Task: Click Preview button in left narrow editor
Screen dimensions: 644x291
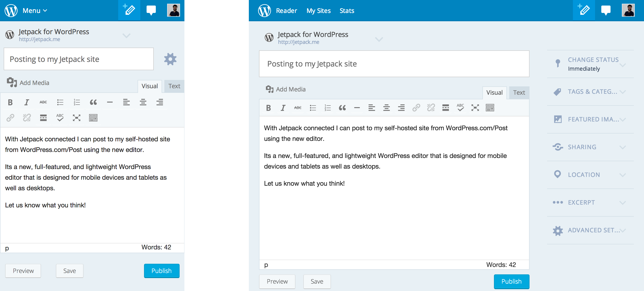Action: coord(23,271)
